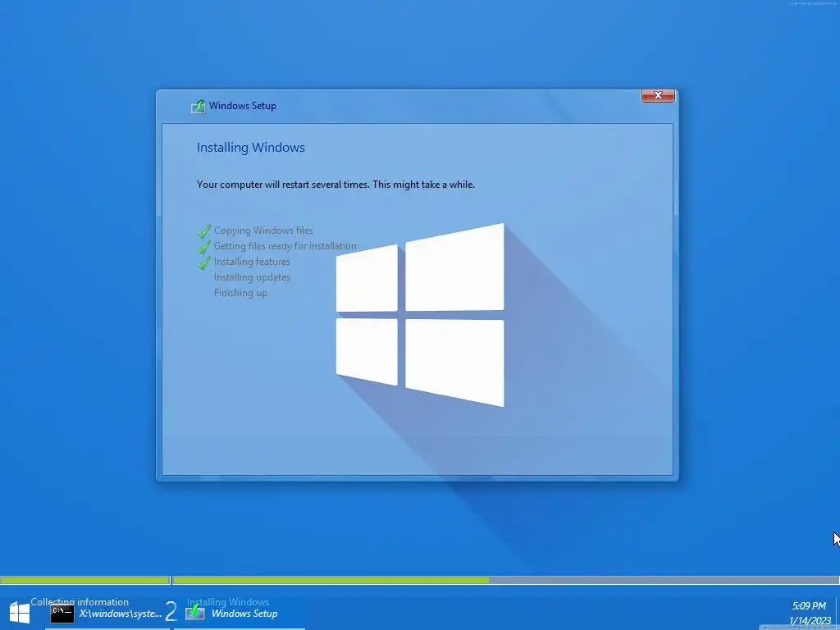
Task: Click the X:\windows\syste... taskbar label
Action: (121, 614)
